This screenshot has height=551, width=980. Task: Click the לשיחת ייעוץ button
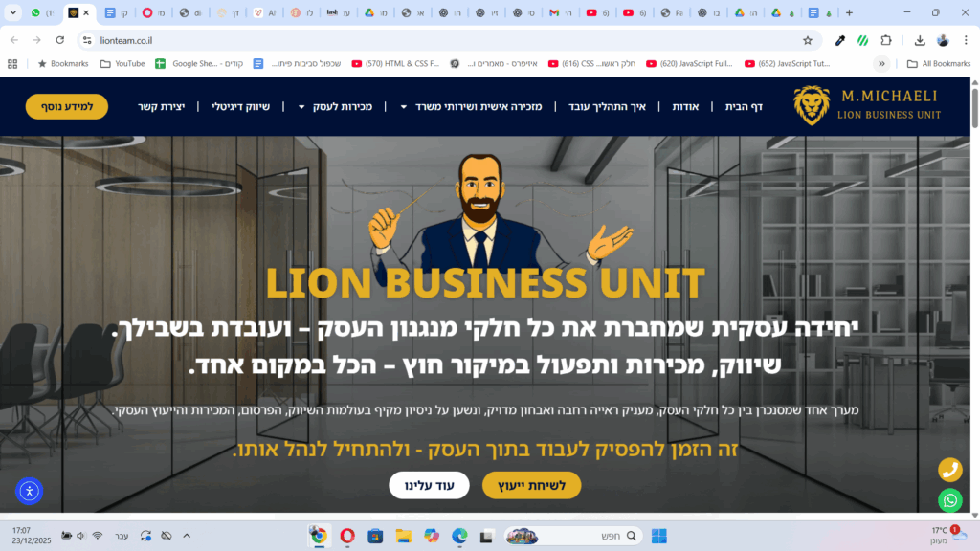(532, 485)
